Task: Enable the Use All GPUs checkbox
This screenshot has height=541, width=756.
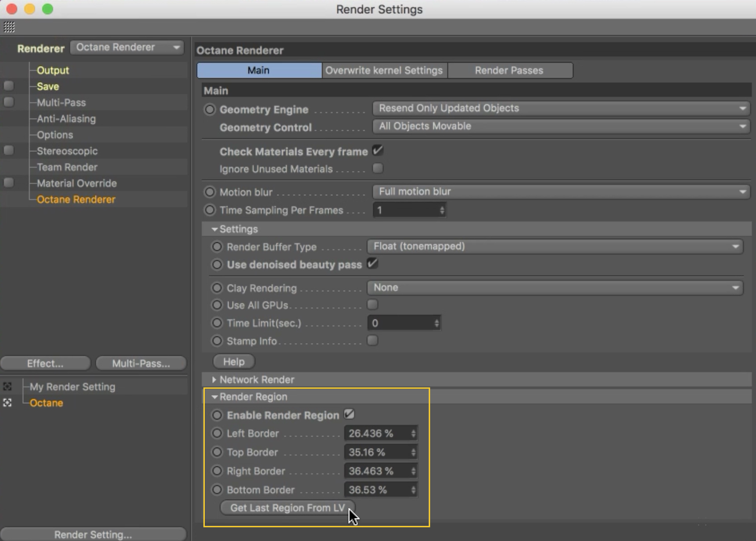Action: click(x=373, y=304)
